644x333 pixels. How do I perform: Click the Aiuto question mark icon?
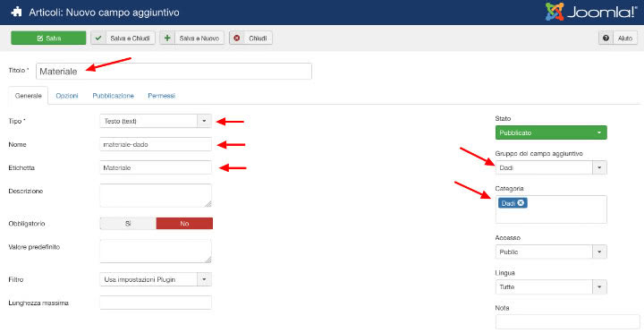pyautogui.click(x=606, y=38)
